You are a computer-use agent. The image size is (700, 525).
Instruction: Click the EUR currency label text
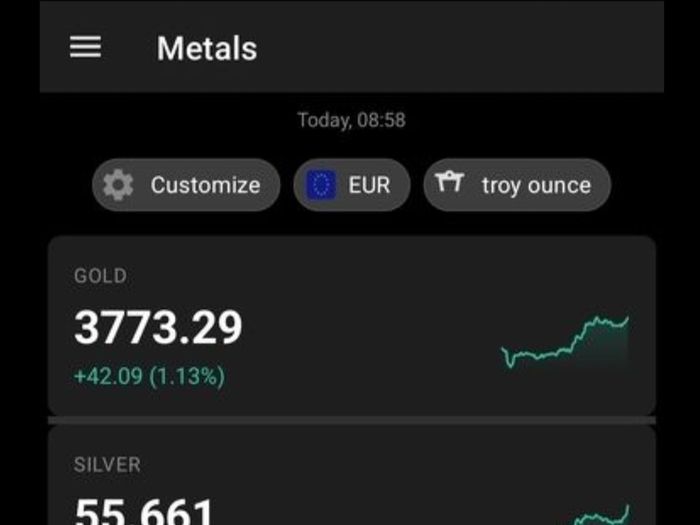369,185
